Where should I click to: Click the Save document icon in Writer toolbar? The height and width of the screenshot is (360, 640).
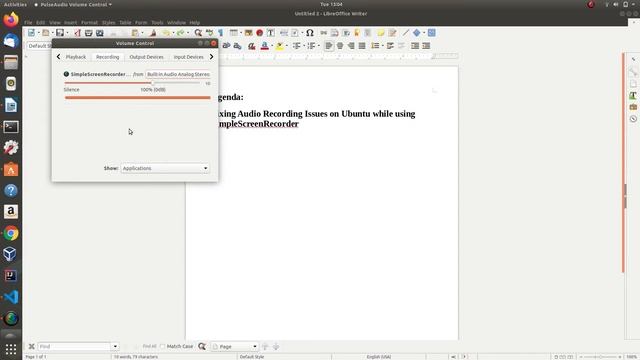(x=60, y=33)
